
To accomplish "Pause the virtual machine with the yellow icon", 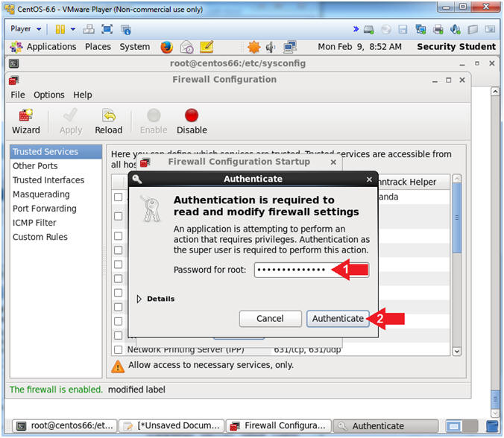I will point(60,29).
